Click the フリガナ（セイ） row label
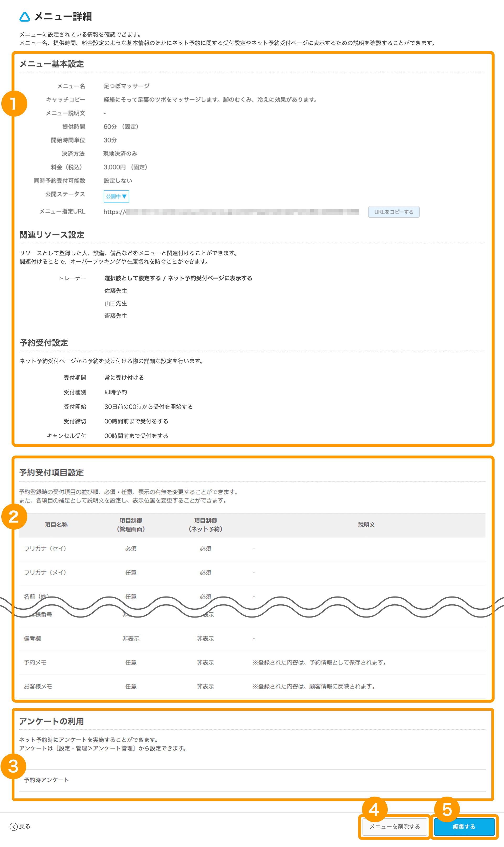The height and width of the screenshot is (847, 504). click(45, 548)
